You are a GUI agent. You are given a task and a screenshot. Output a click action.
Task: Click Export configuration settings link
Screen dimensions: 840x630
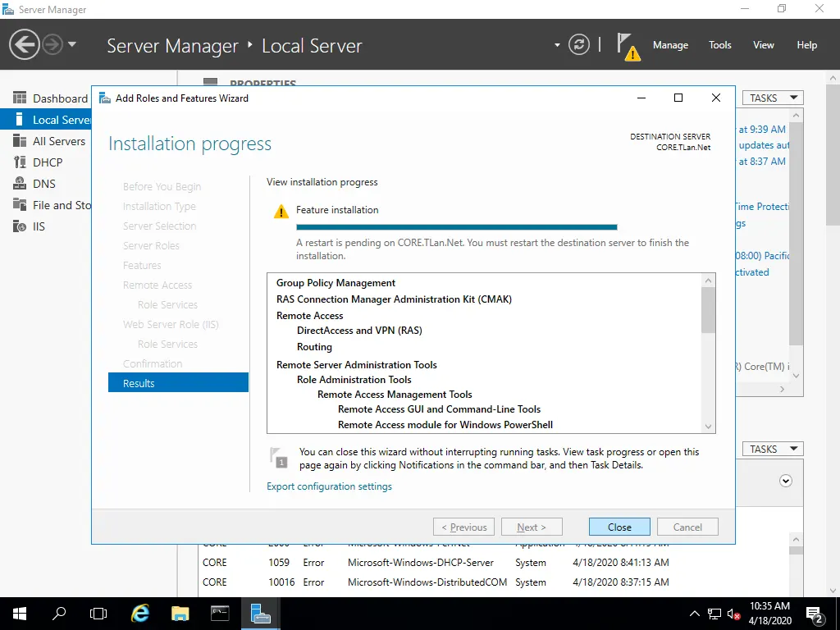329,486
